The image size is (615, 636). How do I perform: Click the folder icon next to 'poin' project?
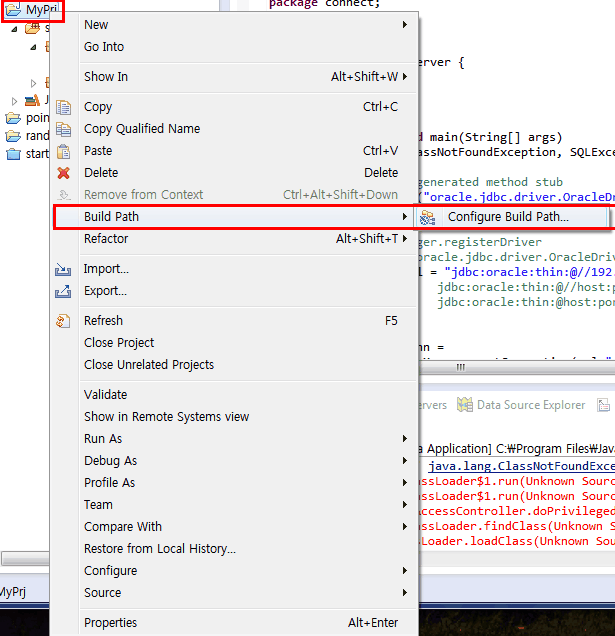tap(13, 118)
